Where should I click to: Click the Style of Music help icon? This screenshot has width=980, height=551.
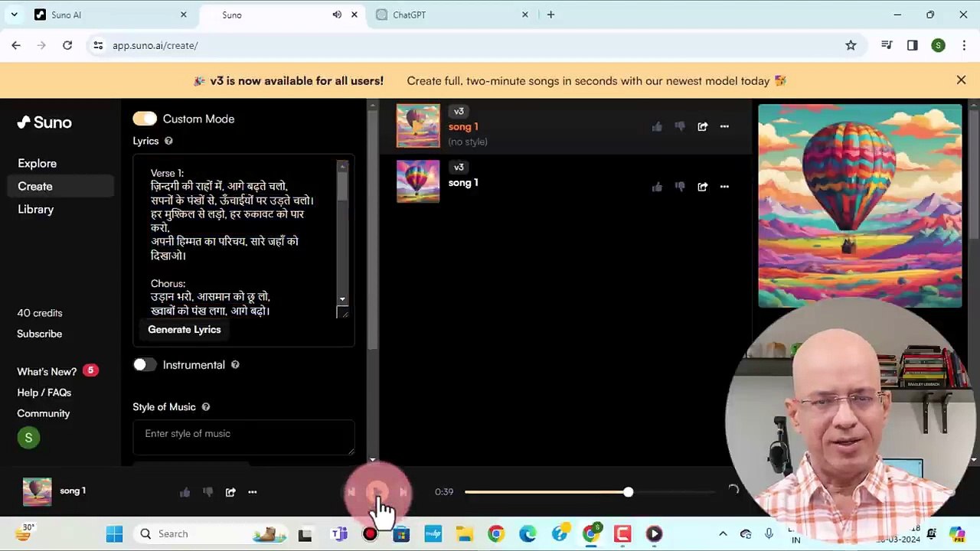click(205, 407)
